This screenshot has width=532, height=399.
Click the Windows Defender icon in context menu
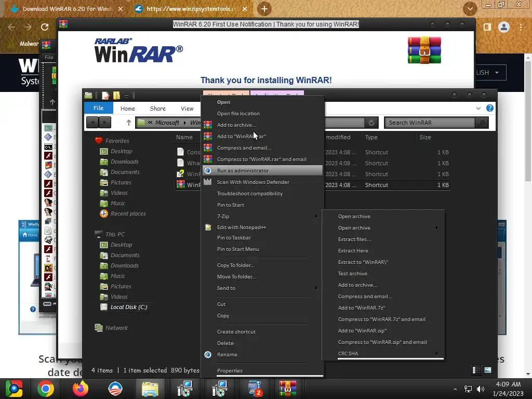(208, 182)
